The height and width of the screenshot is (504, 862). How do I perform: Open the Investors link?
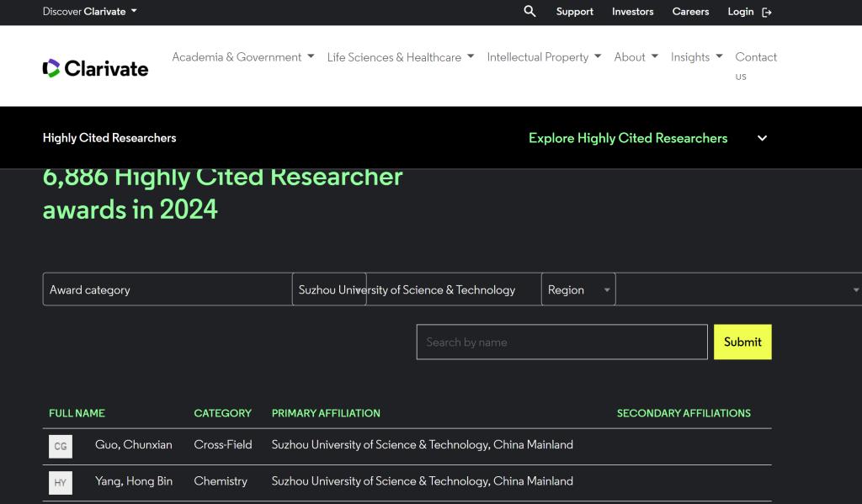(632, 12)
